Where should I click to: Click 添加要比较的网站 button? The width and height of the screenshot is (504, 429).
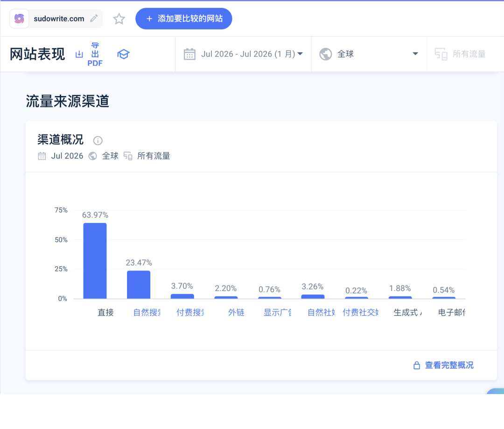coord(183,19)
